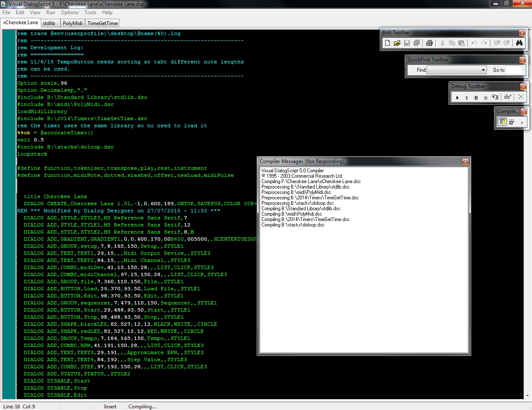Image resolution: width=532 pixels, height=410 pixels.
Task: Click the 'DIALOG ADD,BUTTON,Load' code line
Action: tap(112, 289)
